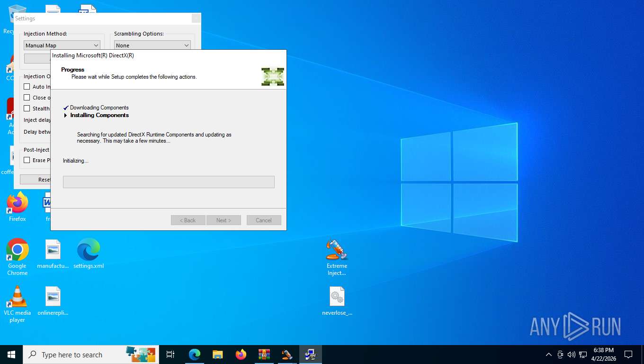Select settings.xml desktop file

click(x=89, y=254)
